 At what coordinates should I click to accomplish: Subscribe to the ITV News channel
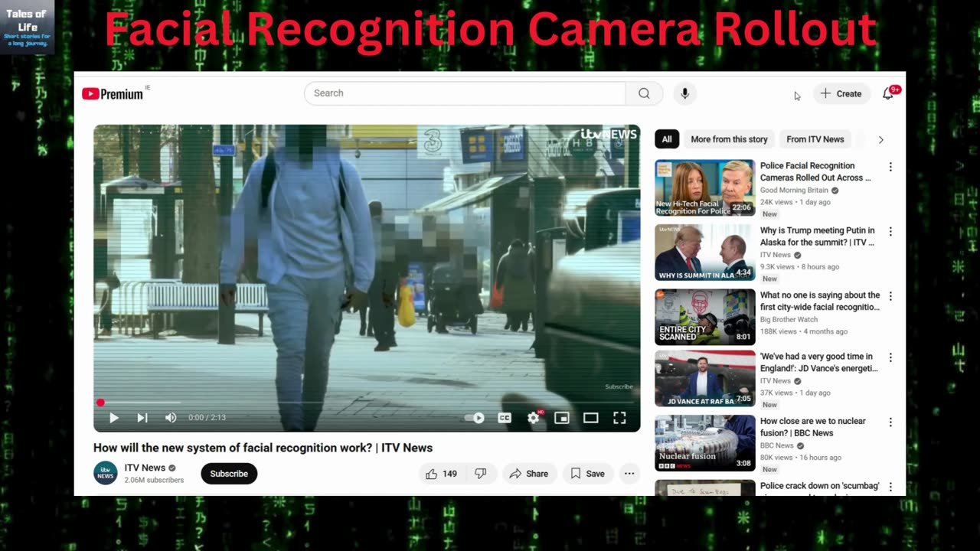pyautogui.click(x=229, y=474)
